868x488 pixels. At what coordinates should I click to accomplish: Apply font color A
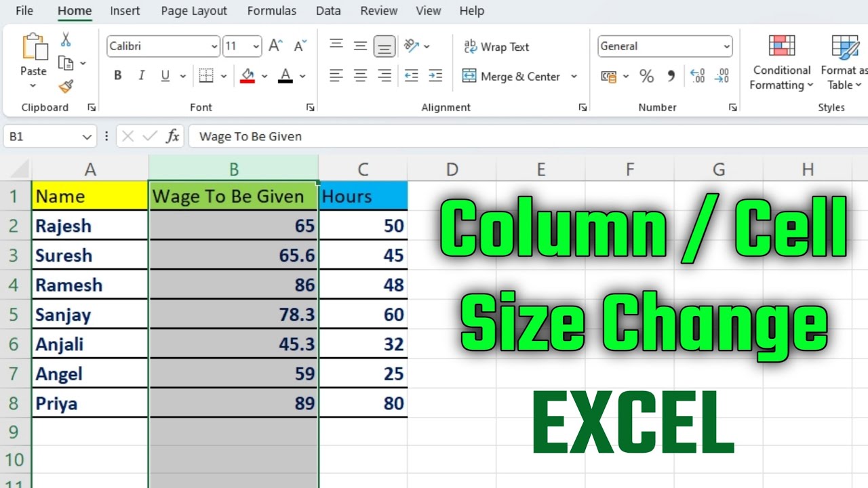point(285,76)
